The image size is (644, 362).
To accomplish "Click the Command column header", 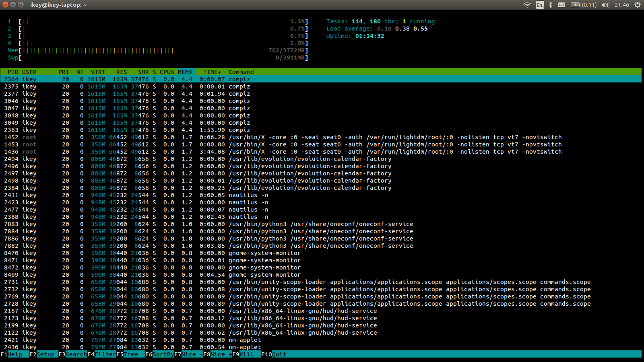I will coord(241,72).
